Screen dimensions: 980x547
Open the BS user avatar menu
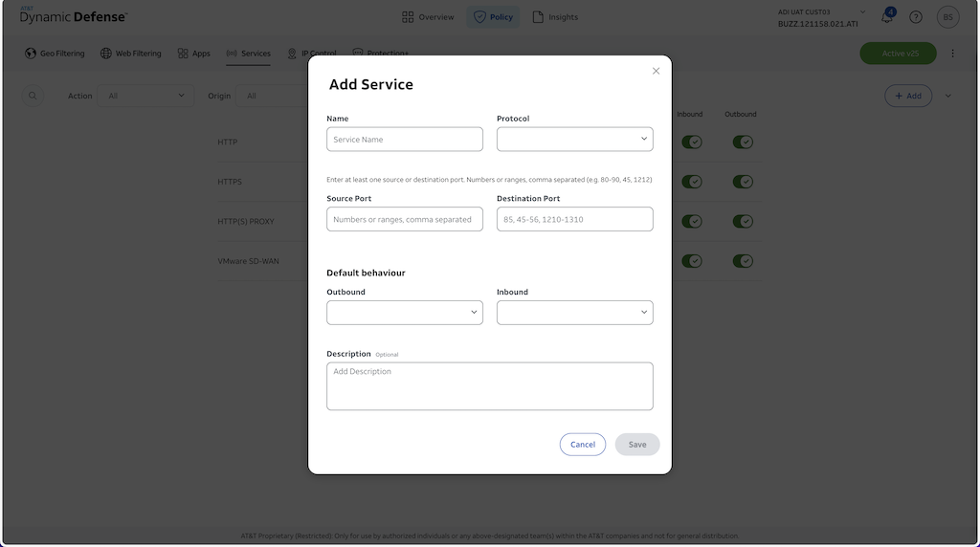(x=947, y=17)
